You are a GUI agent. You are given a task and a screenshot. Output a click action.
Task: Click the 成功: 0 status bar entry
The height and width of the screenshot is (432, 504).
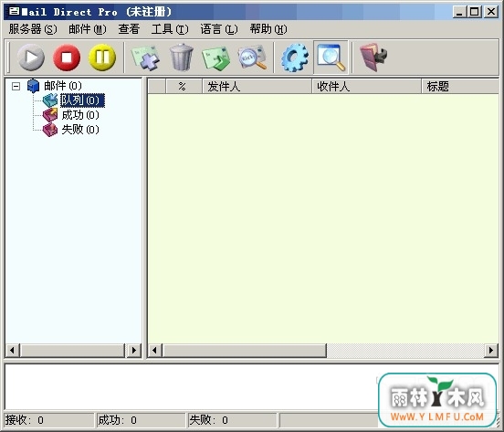[141, 420]
